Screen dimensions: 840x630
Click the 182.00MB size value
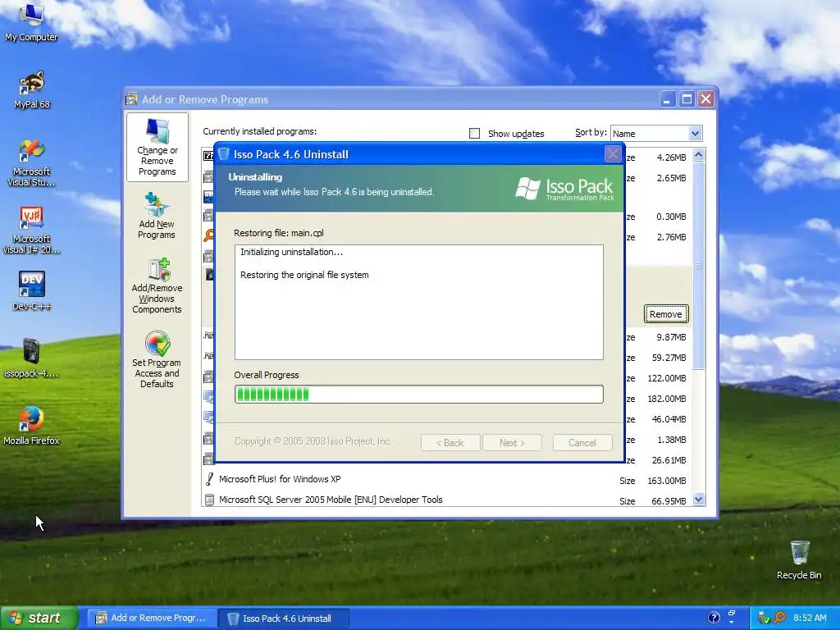click(666, 399)
